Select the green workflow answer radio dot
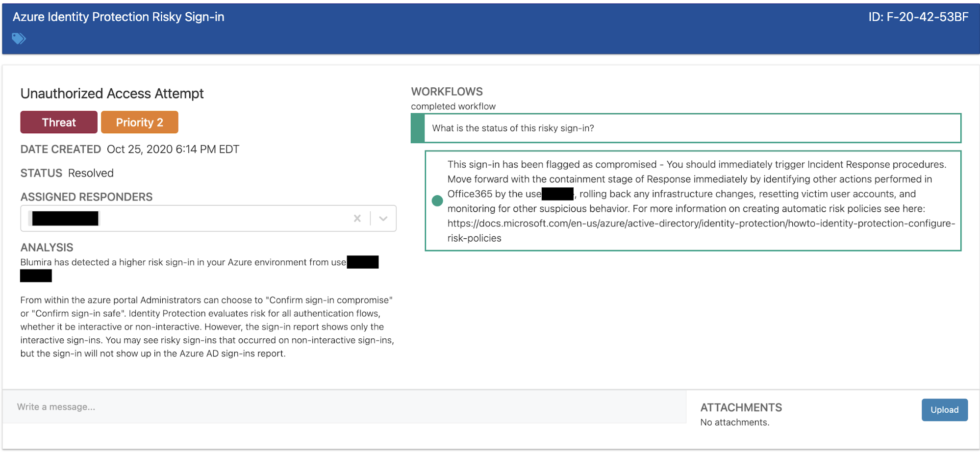The width and height of the screenshot is (980, 453). point(437,201)
